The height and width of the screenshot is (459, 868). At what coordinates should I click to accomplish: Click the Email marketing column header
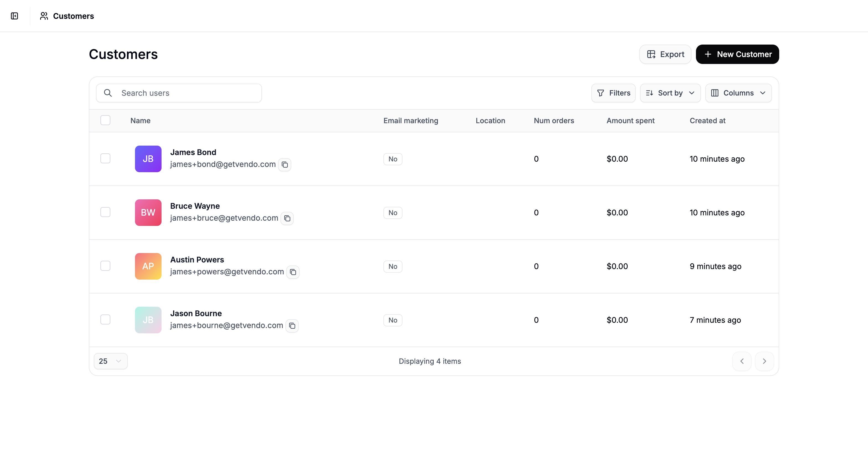tap(411, 121)
